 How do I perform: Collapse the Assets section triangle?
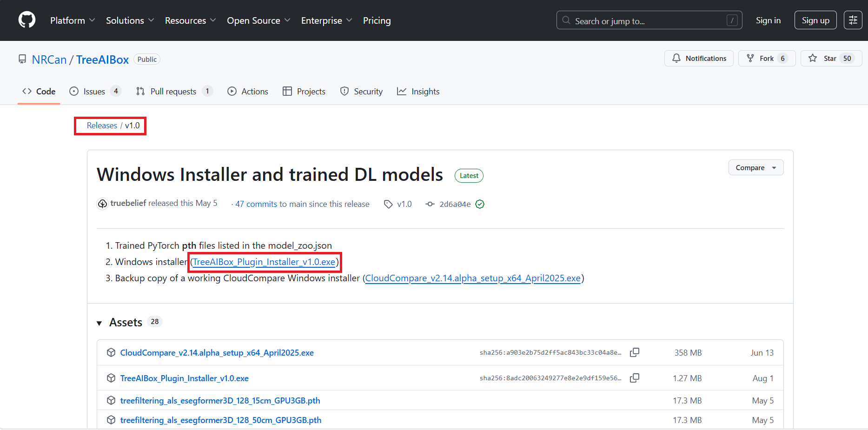[99, 323]
